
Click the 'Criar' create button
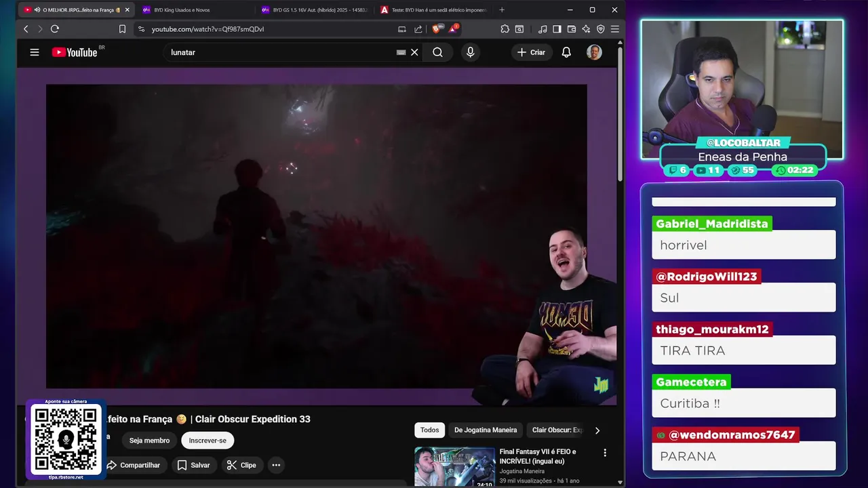(x=531, y=52)
